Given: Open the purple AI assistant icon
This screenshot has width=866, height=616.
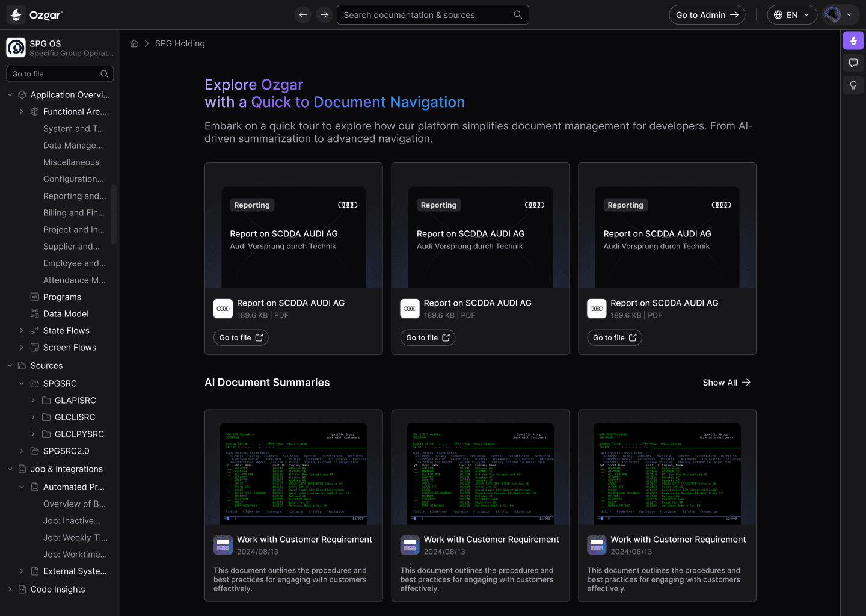Looking at the screenshot, I should pos(853,41).
